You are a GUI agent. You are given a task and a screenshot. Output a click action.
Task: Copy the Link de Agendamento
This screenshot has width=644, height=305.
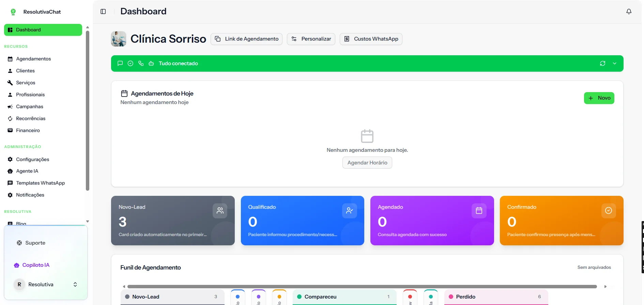tap(246, 39)
